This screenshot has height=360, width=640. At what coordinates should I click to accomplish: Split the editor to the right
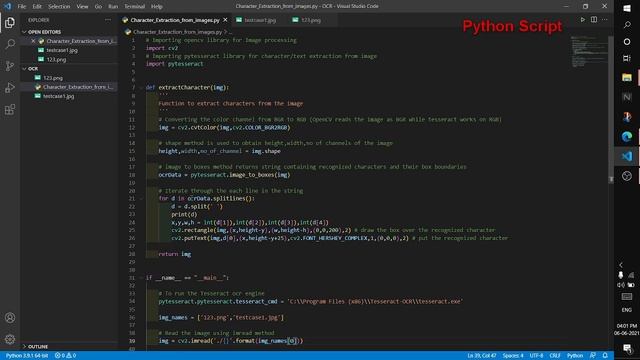[x=594, y=20]
